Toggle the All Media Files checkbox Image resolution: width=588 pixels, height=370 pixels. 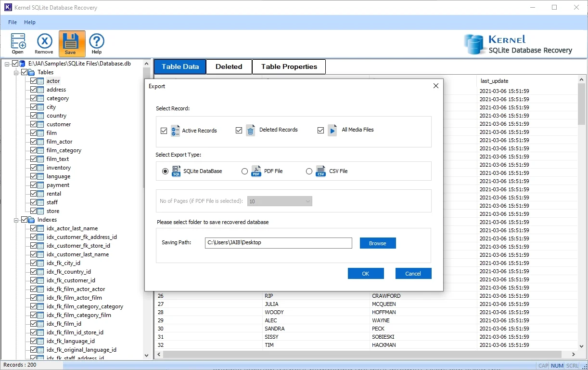coord(321,130)
